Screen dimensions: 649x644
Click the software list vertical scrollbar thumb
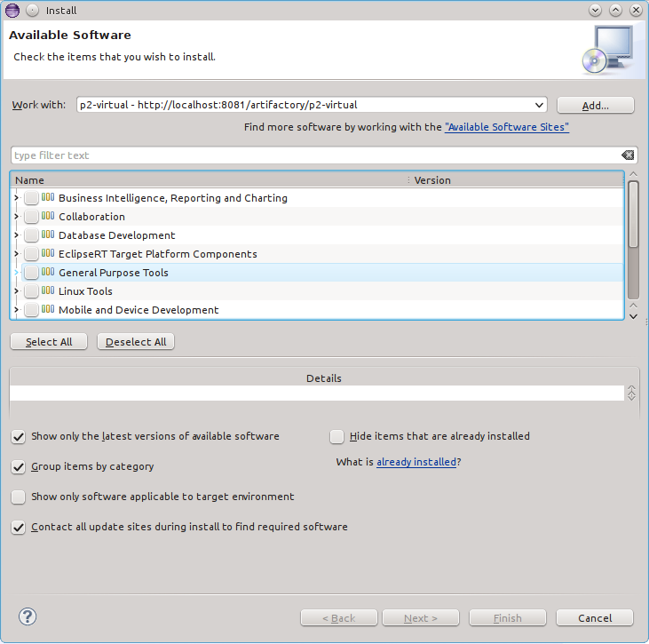(x=633, y=215)
